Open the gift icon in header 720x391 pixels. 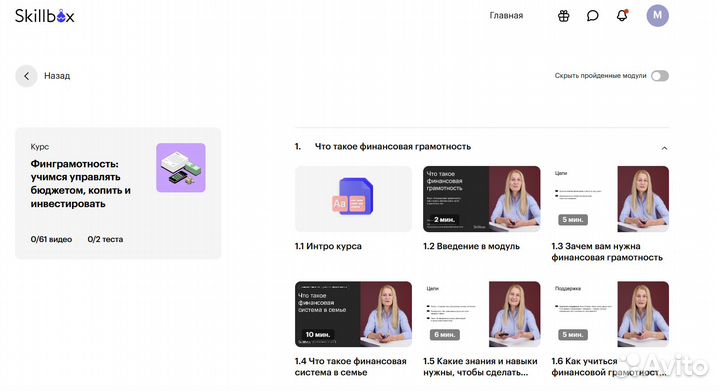point(563,16)
